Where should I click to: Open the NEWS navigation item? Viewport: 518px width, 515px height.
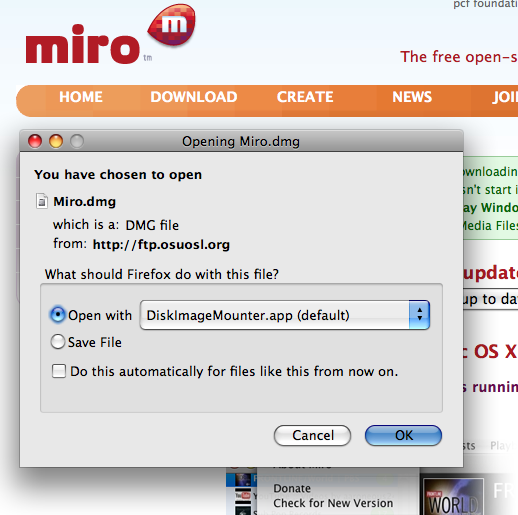click(x=412, y=97)
